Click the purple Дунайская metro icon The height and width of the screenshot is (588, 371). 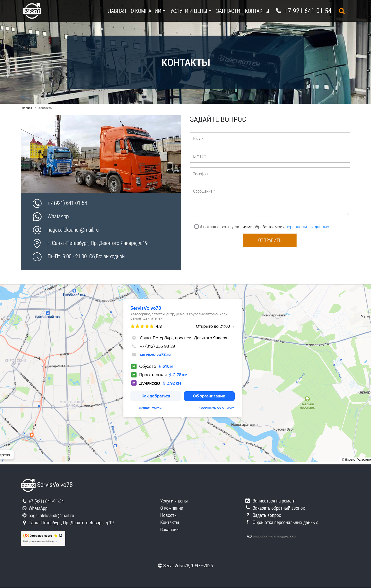(x=134, y=383)
